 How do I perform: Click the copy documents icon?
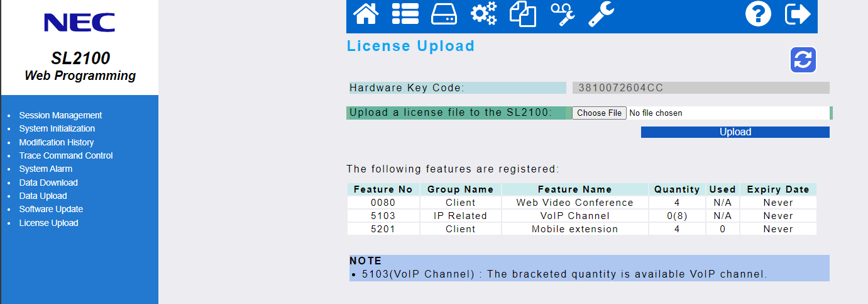523,14
